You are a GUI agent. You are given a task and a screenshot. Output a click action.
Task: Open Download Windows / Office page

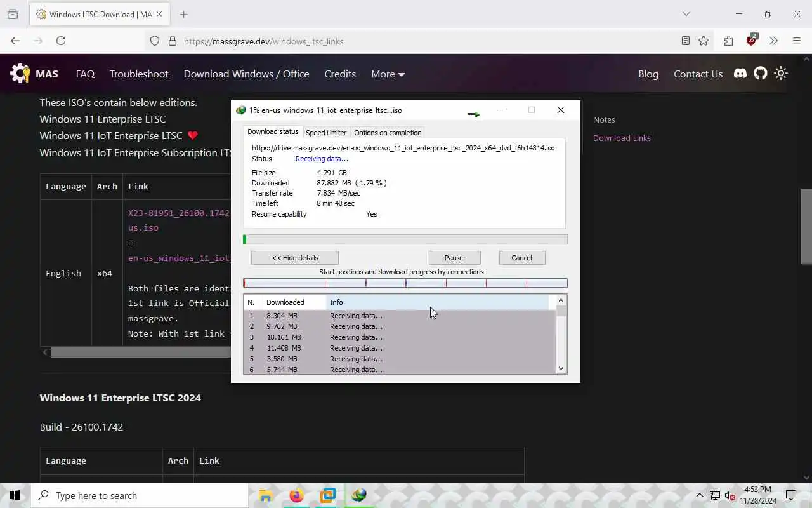pyautogui.click(x=246, y=74)
